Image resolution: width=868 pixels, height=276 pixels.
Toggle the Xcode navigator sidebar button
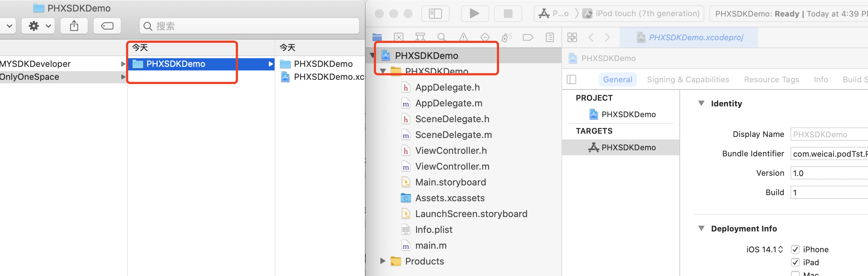[x=435, y=14]
